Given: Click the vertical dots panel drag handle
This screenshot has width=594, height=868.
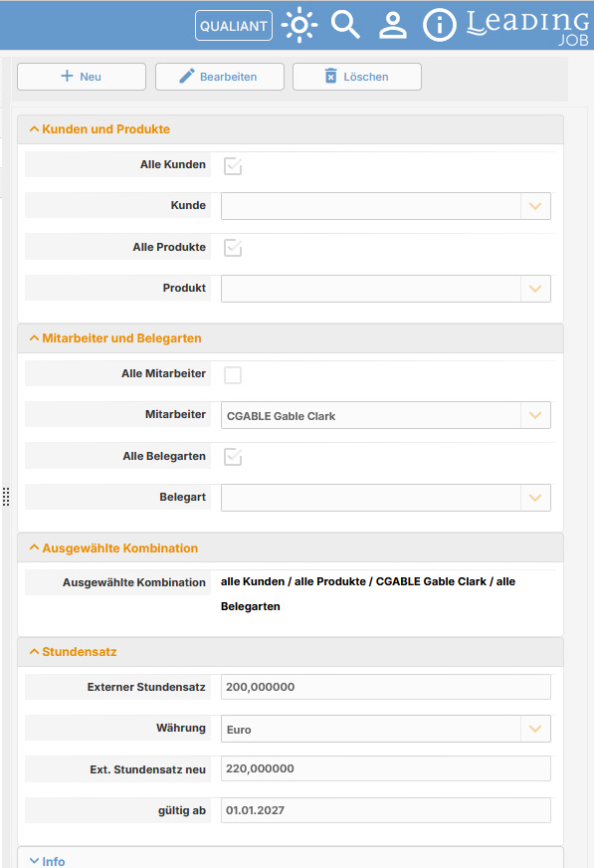Looking at the screenshot, I should (6, 497).
